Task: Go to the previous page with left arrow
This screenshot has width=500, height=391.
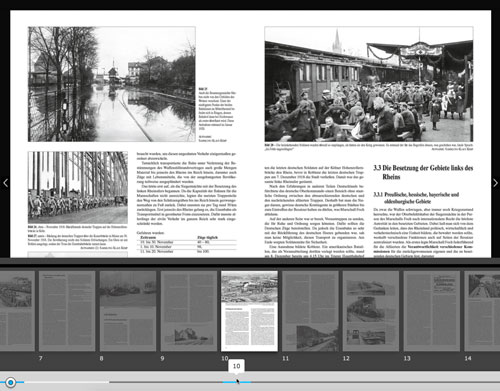Action: coord(5,183)
